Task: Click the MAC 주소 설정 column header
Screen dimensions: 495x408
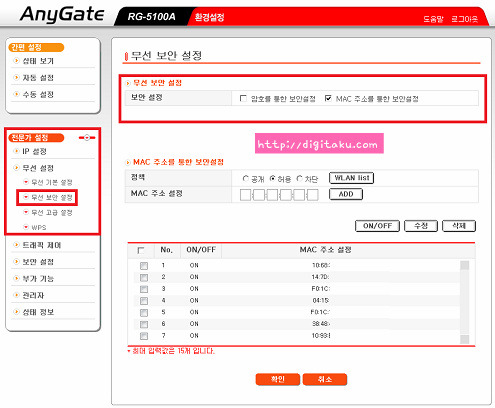Action: [325, 250]
